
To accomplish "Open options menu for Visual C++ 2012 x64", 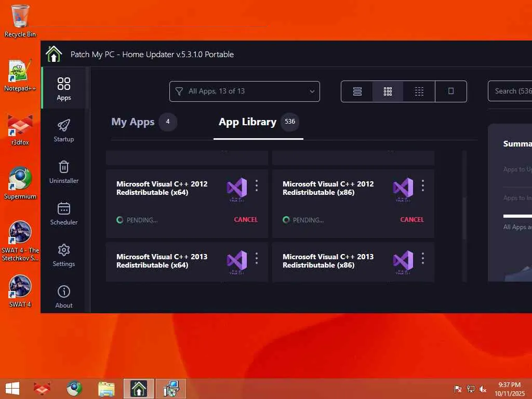I will (x=257, y=185).
